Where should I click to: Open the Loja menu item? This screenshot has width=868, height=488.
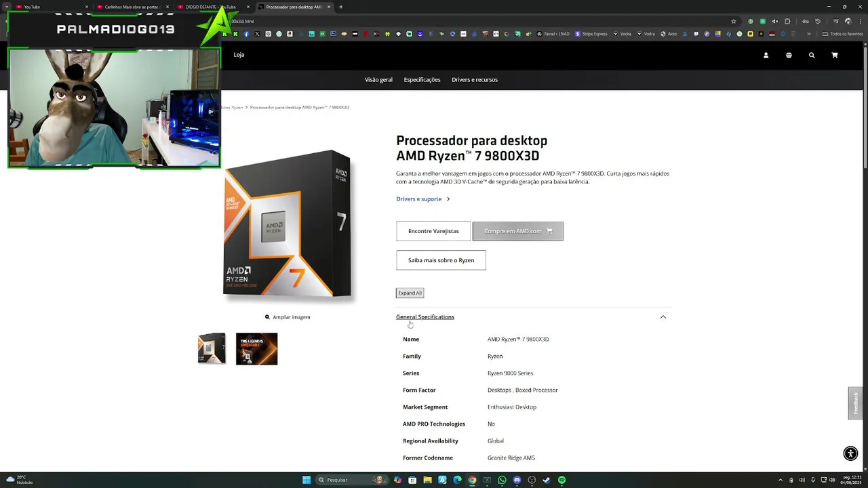coord(239,55)
